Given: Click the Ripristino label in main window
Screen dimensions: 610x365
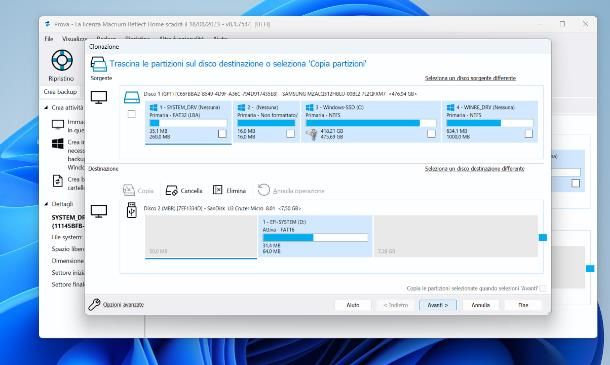Looking at the screenshot, I should pos(61,79).
